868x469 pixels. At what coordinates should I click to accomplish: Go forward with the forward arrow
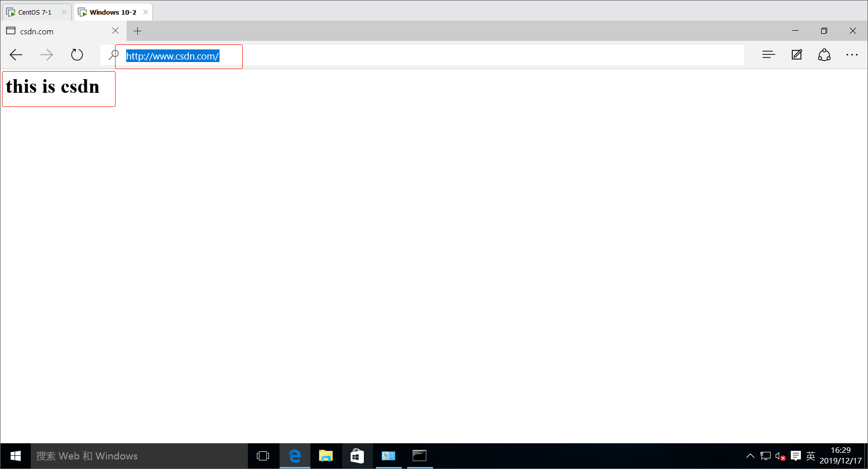tap(46, 54)
